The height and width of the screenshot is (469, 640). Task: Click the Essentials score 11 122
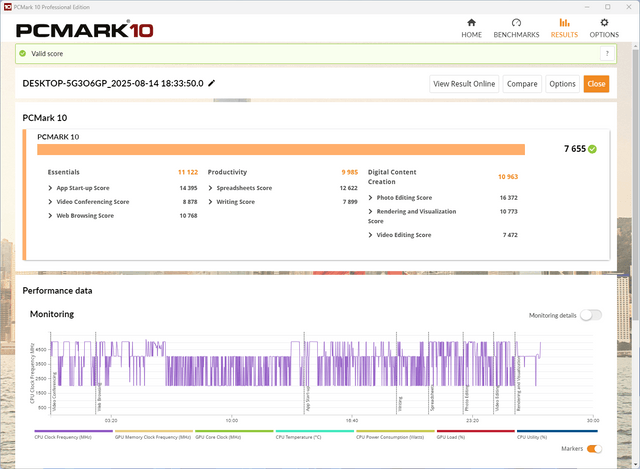[188, 172]
